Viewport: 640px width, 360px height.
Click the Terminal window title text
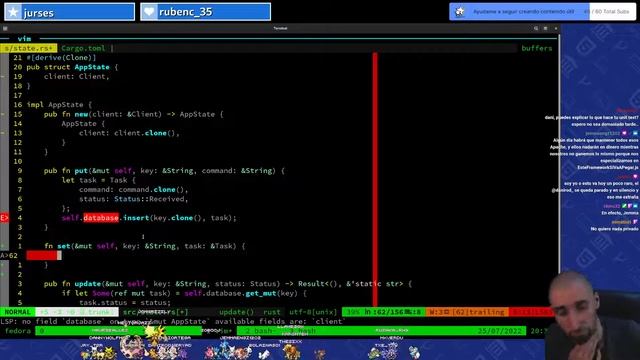[280, 29]
